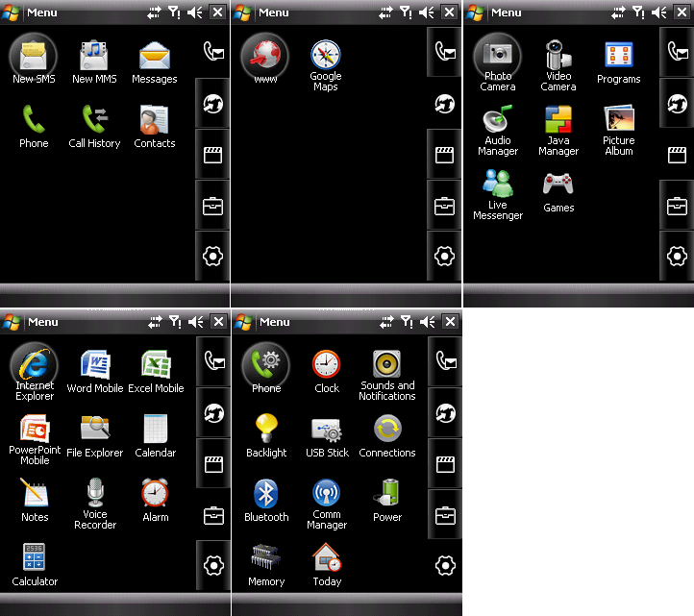Select briefcase tab in Internet Explorer screen sidebar
Image resolution: width=694 pixels, height=616 pixels.
tap(213, 515)
